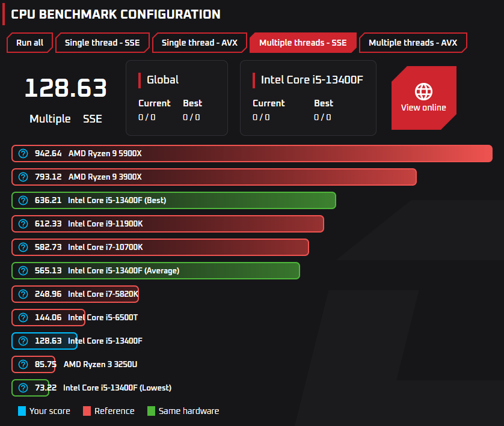504x426 pixels.
Task: Click the View online button label
Action: pyautogui.click(x=423, y=108)
